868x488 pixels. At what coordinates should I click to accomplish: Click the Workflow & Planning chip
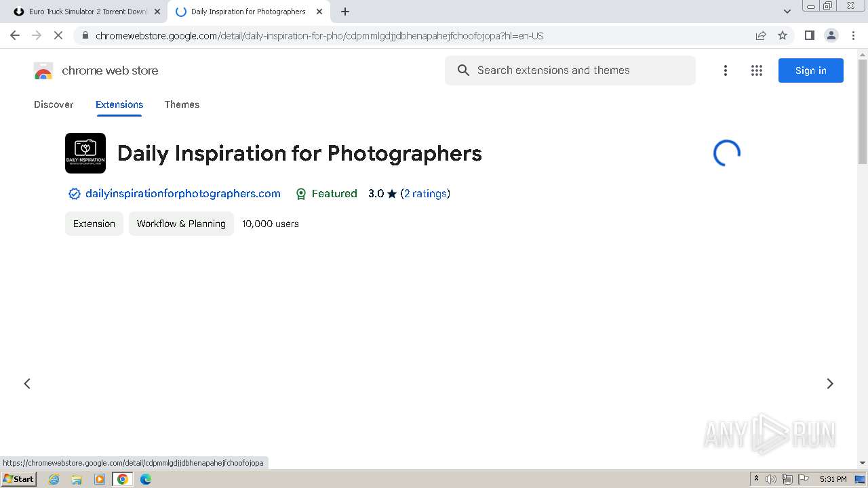click(181, 224)
